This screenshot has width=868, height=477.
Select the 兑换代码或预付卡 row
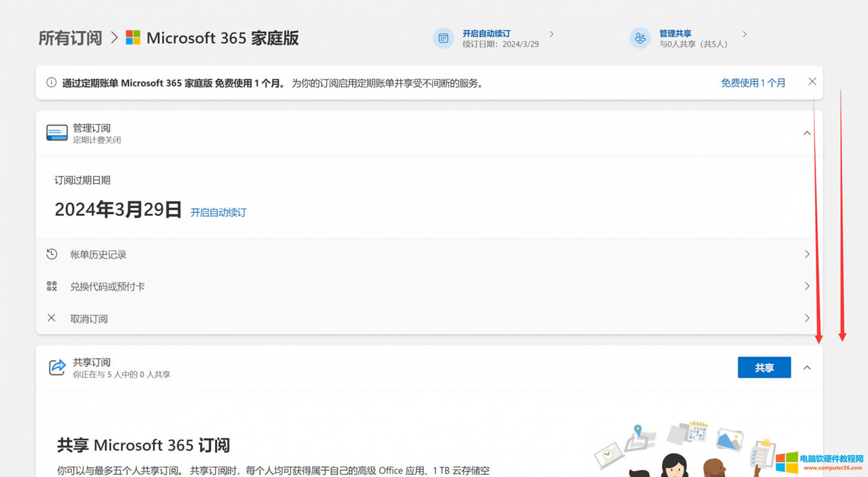(107, 286)
